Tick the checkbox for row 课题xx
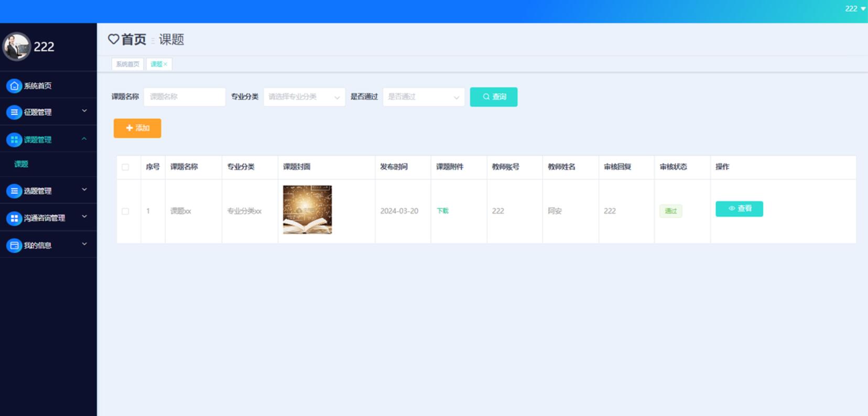Screen dimensions: 868x416 coord(125,211)
